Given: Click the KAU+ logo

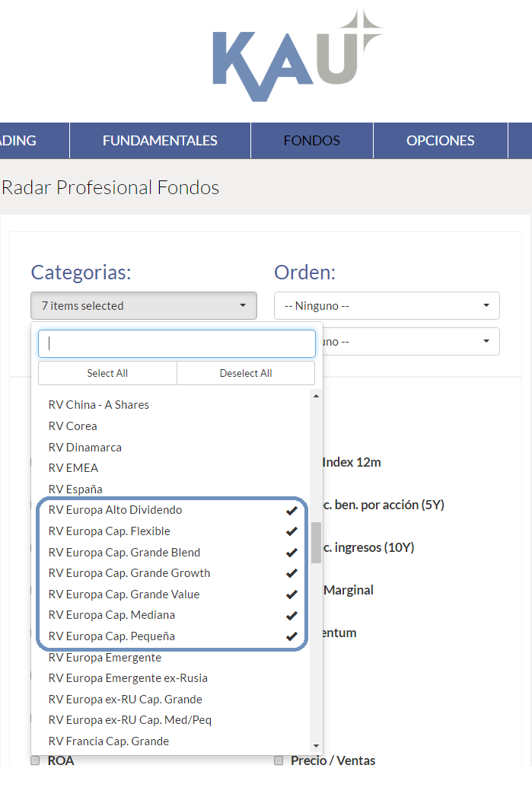Looking at the screenshot, I should [x=298, y=55].
